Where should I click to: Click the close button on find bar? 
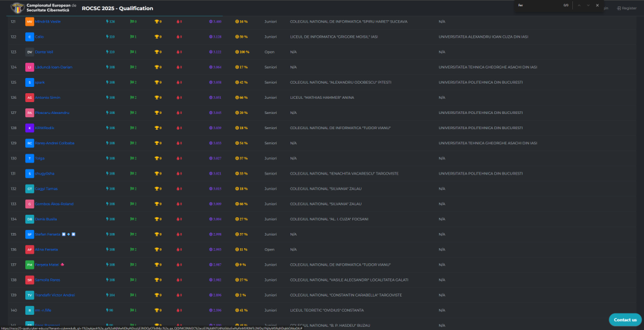pos(597,5)
